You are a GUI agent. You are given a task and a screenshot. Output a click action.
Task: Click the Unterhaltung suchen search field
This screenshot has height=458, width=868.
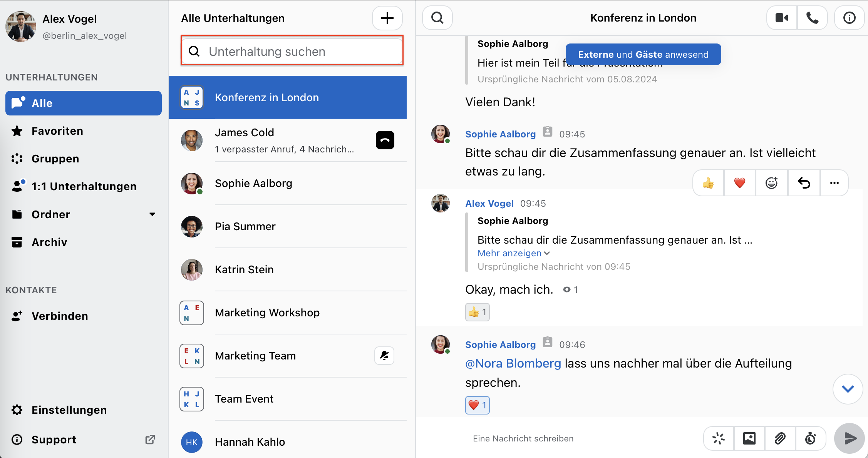pos(292,51)
